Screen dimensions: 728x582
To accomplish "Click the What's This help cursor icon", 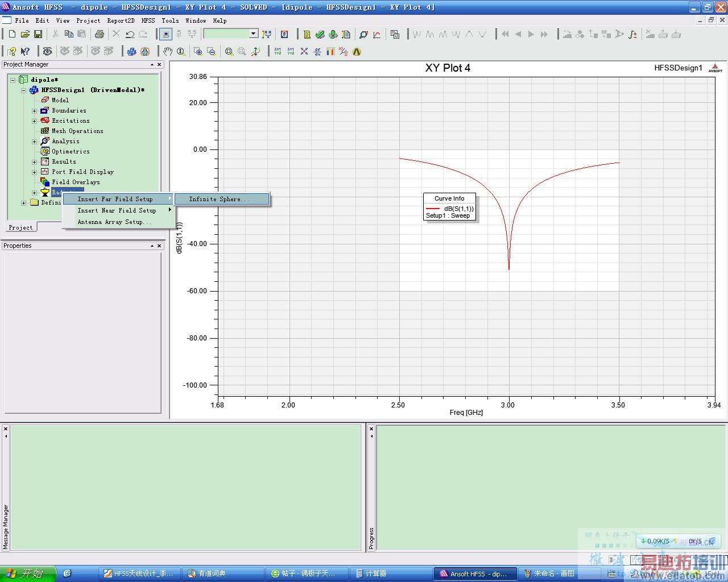I will tap(25, 52).
